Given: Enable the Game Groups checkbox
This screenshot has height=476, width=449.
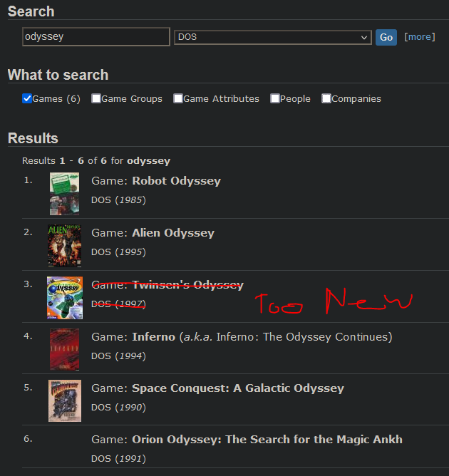Looking at the screenshot, I should [96, 98].
